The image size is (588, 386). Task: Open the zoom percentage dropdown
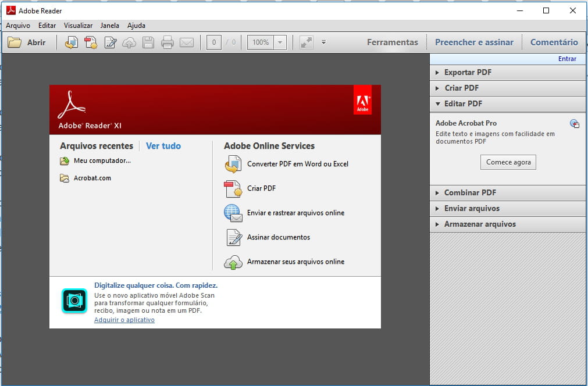coord(279,42)
